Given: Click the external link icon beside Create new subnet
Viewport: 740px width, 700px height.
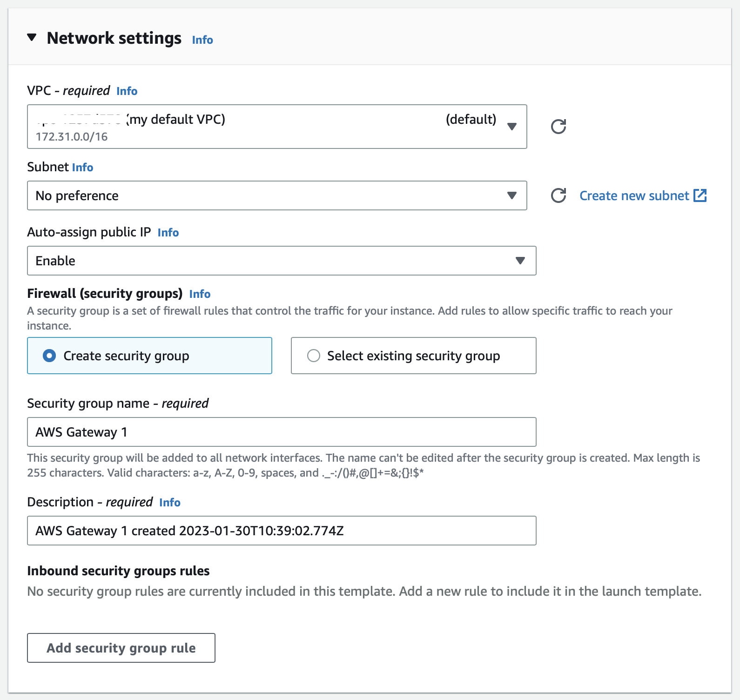Looking at the screenshot, I should (701, 195).
